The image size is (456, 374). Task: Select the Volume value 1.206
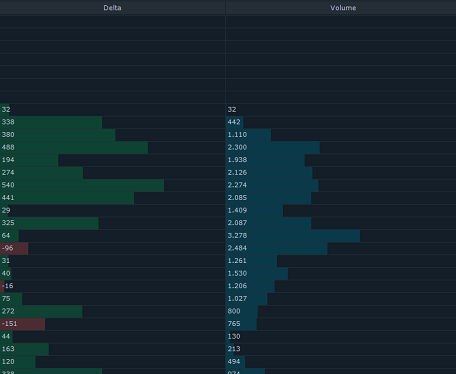click(237, 286)
